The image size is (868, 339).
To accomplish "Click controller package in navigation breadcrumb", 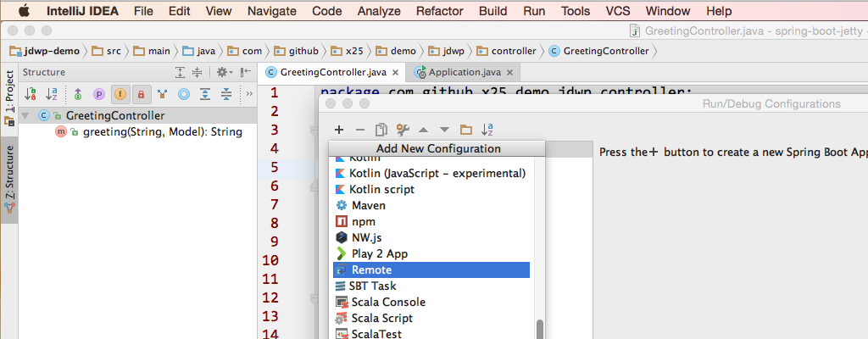I will (x=507, y=51).
